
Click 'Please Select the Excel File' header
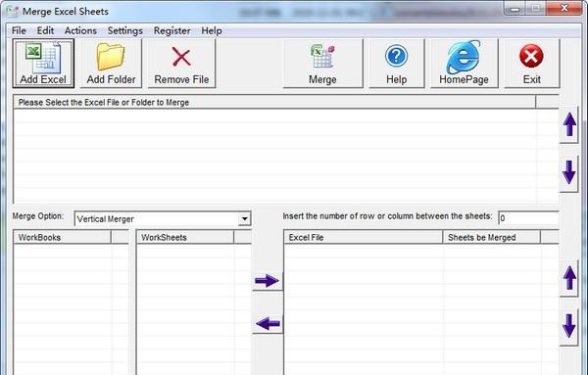pyautogui.click(x=274, y=102)
